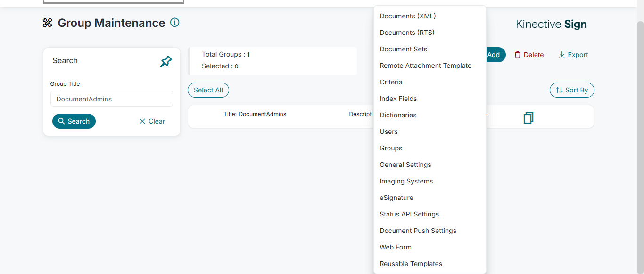Click the Add button
The height and width of the screenshot is (274, 644).
[495, 55]
